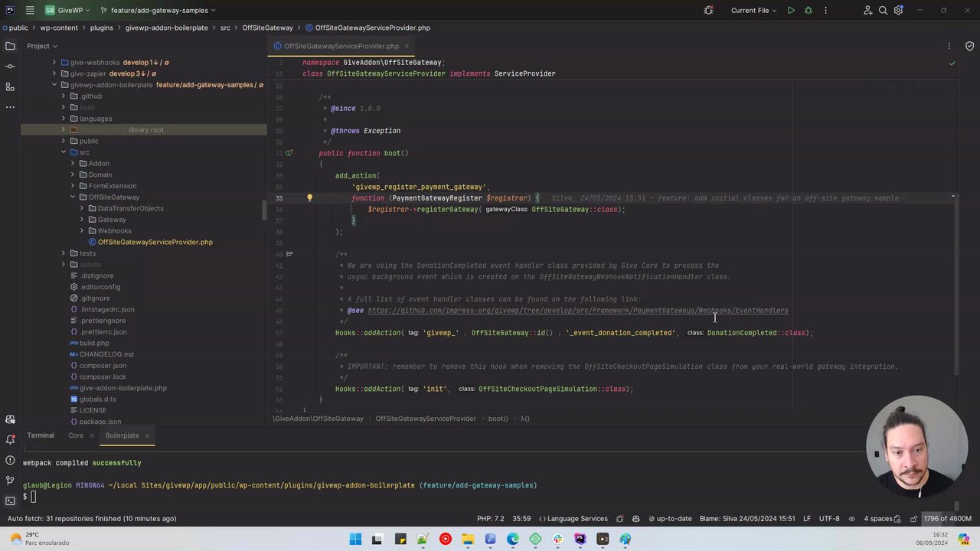Screen dimensions: 980x551
Task: Select the Boilerplate terminal tab
Action: [x=122, y=435]
